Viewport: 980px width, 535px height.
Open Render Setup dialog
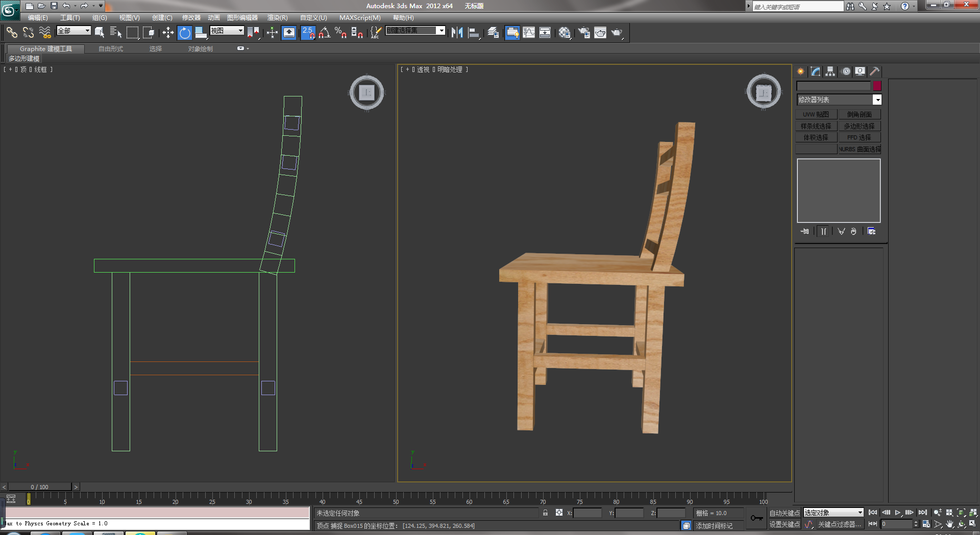point(584,33)
